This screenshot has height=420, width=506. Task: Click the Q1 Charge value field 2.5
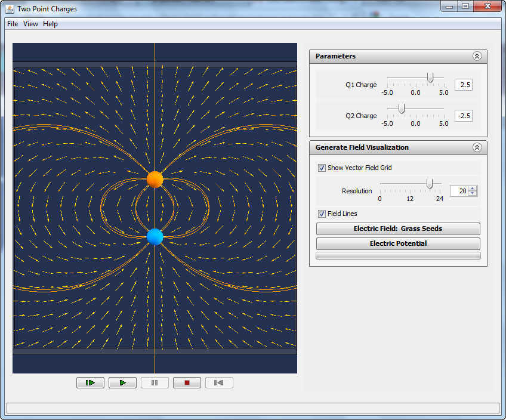(x=464, y=85)
